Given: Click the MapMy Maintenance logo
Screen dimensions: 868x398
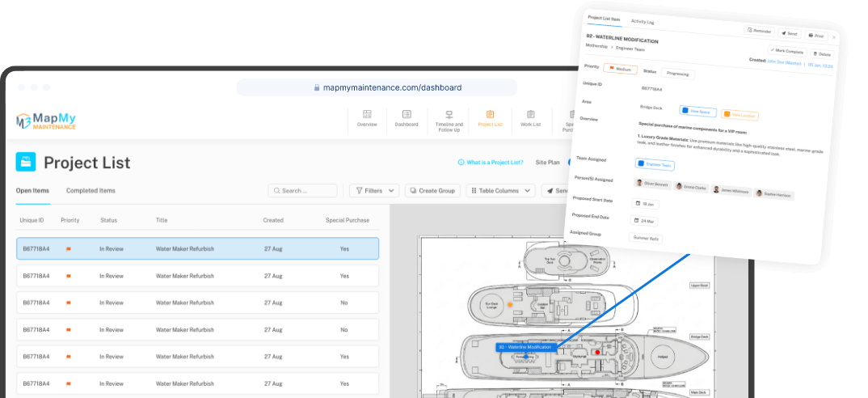Looking at the screenshot, I should 46,121.
